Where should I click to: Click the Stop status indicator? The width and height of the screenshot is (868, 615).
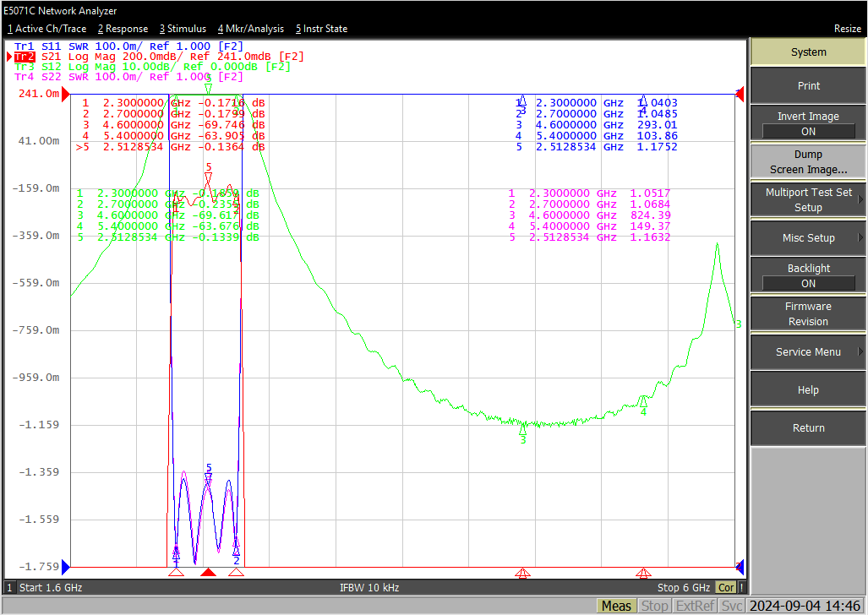coord(654,607)
